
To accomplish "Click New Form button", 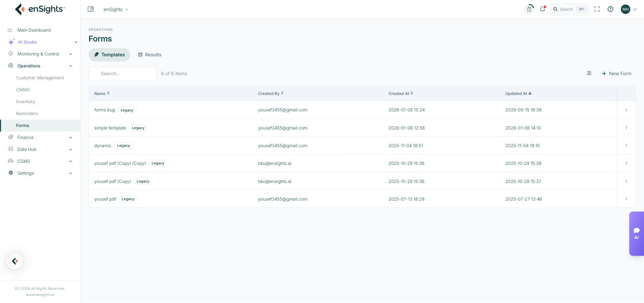I will click(616, 74).
